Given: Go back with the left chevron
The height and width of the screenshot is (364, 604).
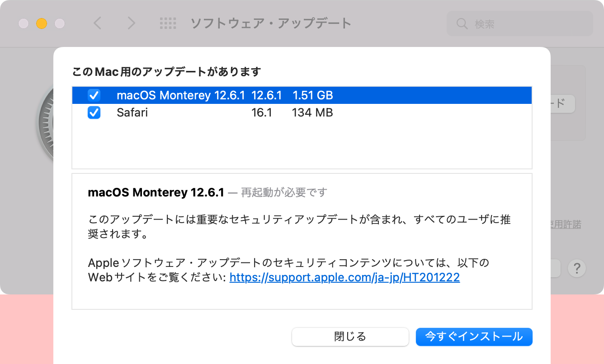Looking at the screenshot, I should [x=97, y=23].
